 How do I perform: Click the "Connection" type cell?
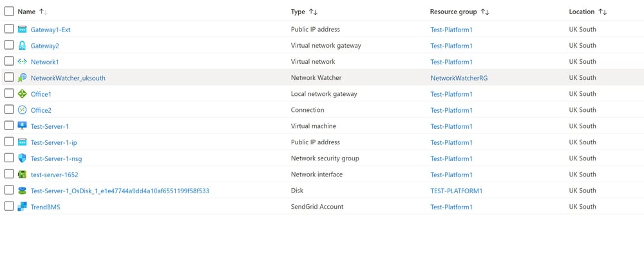pyautogui.click(x=307, y=109)
